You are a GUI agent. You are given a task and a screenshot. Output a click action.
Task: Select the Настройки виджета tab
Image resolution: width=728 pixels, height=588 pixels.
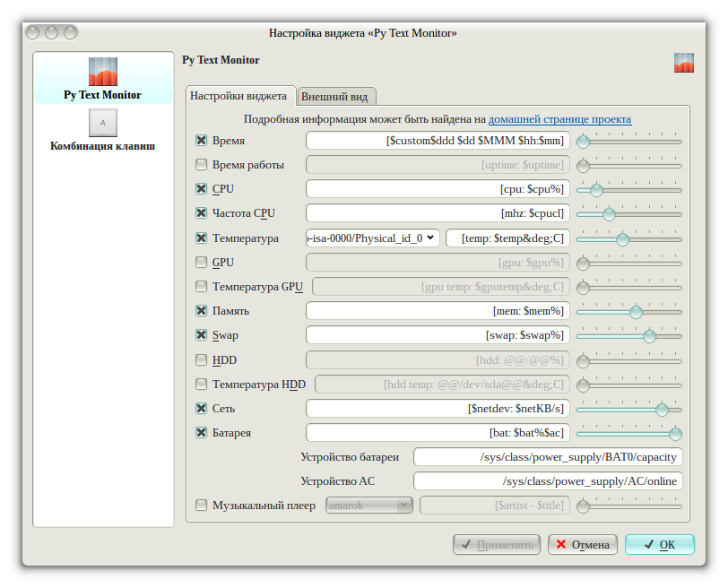(238, 96)
